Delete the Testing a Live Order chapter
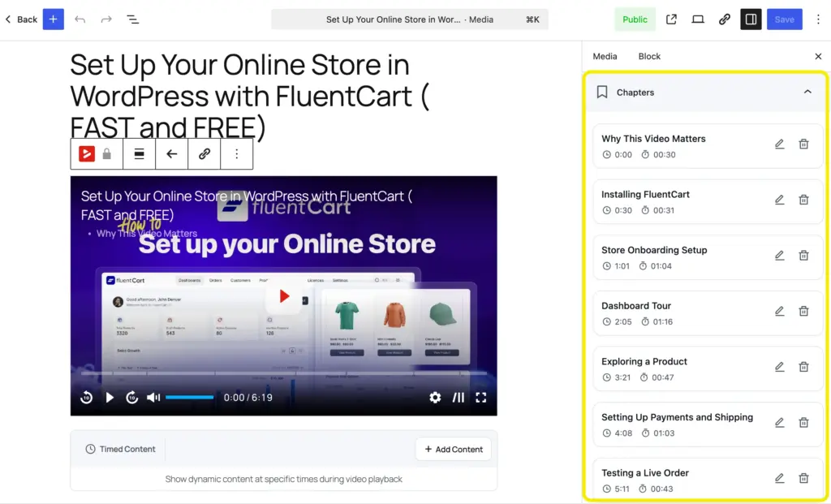This screenshot has height=504, width=831. click(x=804, y=478)
